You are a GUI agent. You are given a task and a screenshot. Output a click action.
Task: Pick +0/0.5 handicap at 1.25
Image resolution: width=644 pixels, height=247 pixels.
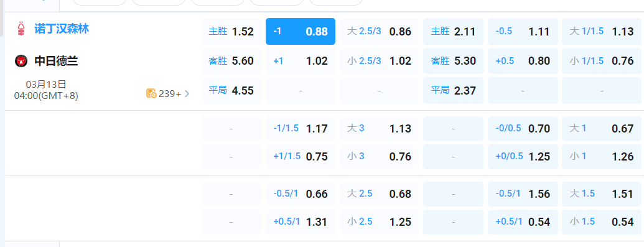(x=523, y=157)
